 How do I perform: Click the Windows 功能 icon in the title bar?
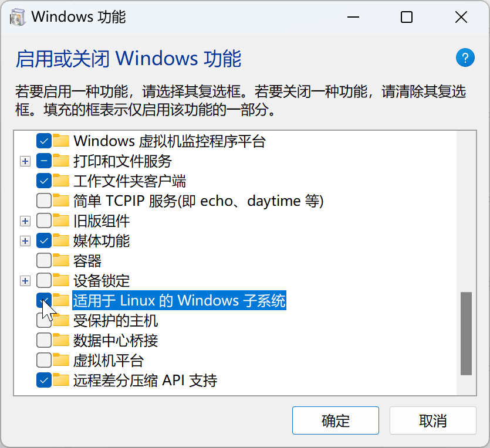point(18,17)
